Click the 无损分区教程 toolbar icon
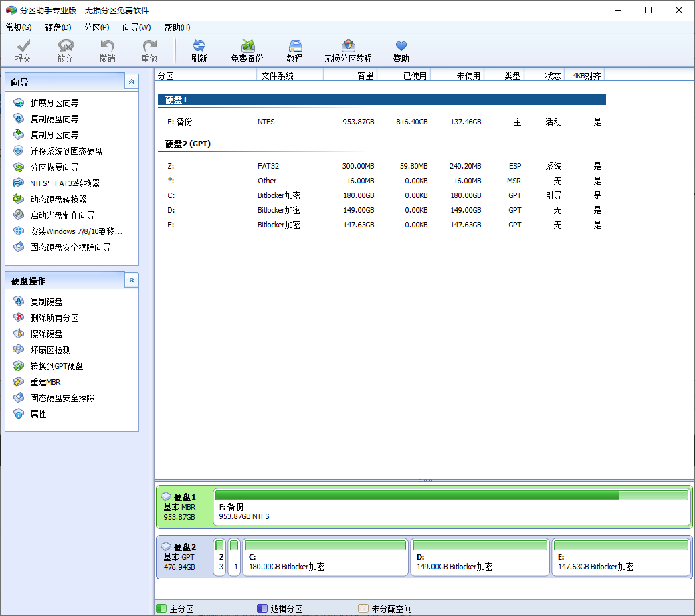Screen dimensions: 695x616 pos(348,50)
